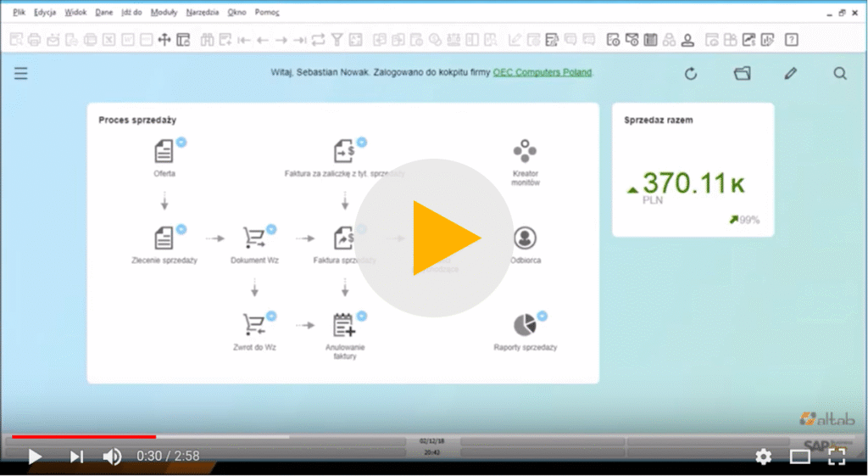This screenshot has width=868, height=476.
Task: Click the help question mark toolbar icon
Action: [793, 39]
